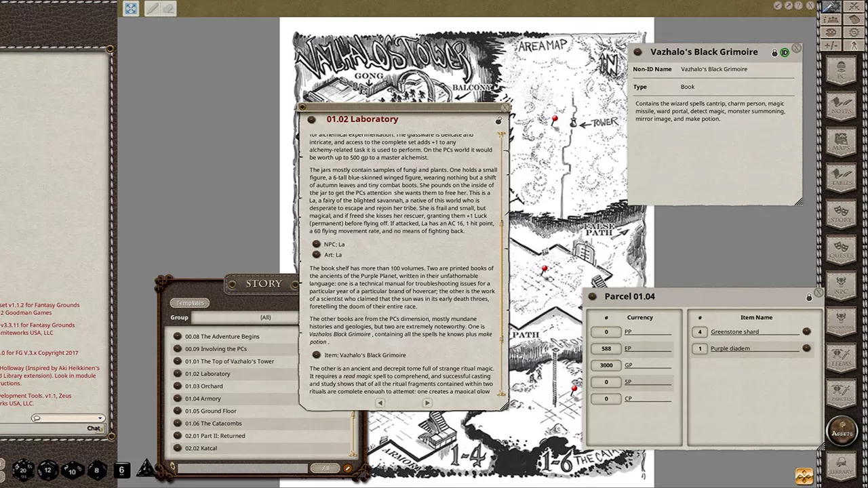Click the red pin near Tower on map
Viewport: 868px width, 488px height.
pos(555,120)
